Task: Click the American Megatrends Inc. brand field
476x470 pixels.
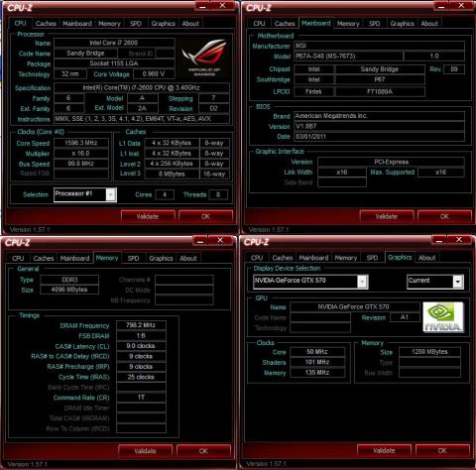Action: (379, 116)
